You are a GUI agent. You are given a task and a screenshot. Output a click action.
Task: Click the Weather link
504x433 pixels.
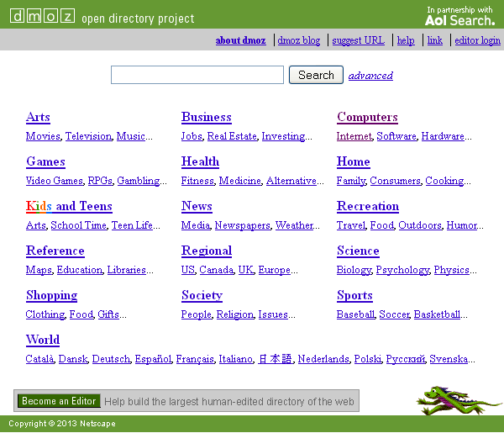[x=295, y=225]
